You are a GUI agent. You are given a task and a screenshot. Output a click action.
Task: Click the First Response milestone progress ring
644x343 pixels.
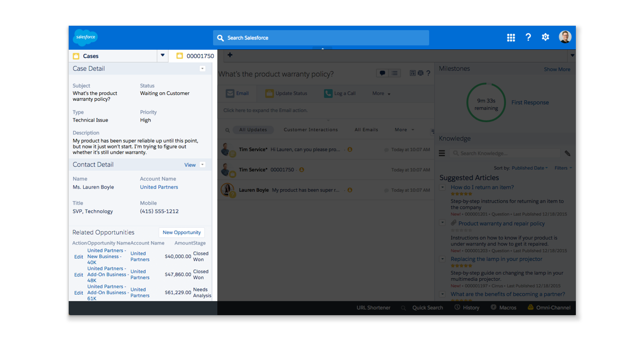487,103
